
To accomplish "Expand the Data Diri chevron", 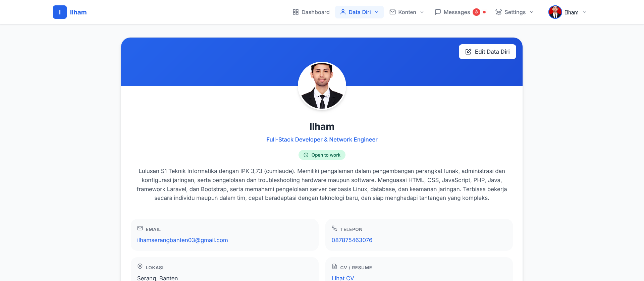I will tap(377, 12).
